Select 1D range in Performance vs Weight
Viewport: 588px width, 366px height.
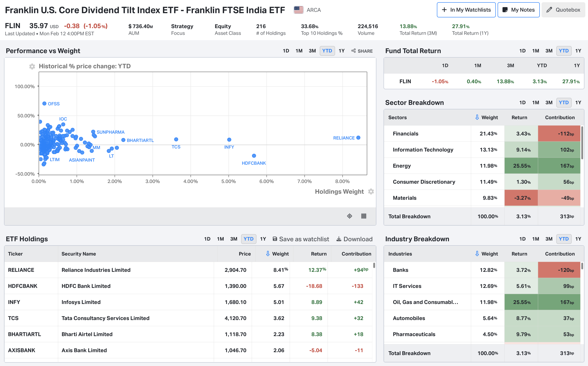click(286, 51)
